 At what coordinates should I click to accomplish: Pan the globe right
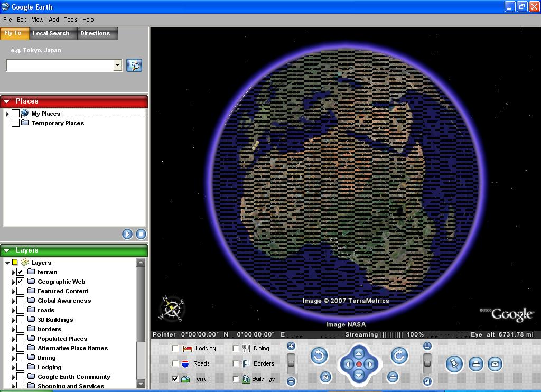click(370, 365)
